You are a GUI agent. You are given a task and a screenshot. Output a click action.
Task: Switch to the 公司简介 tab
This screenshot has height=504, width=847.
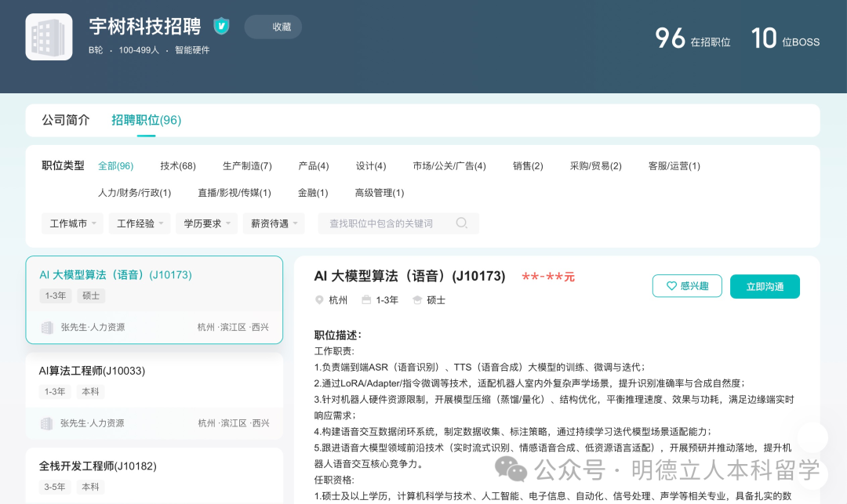65,120
